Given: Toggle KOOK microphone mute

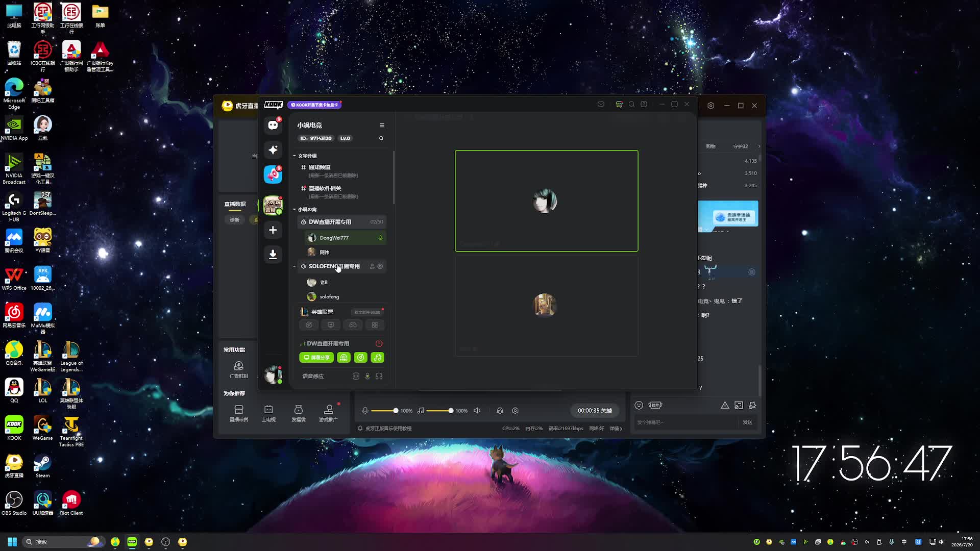Looking at the screenshot, I should tap(367, 376).
